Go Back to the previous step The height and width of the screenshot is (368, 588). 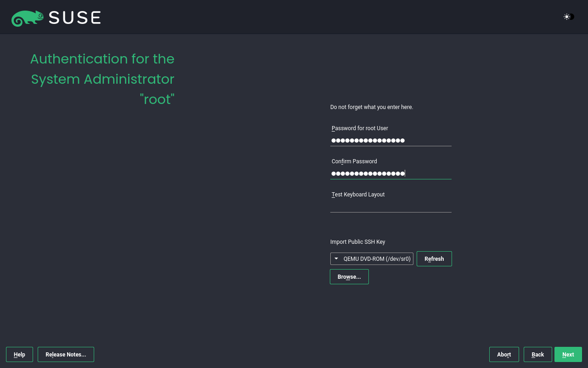[537, 355]
